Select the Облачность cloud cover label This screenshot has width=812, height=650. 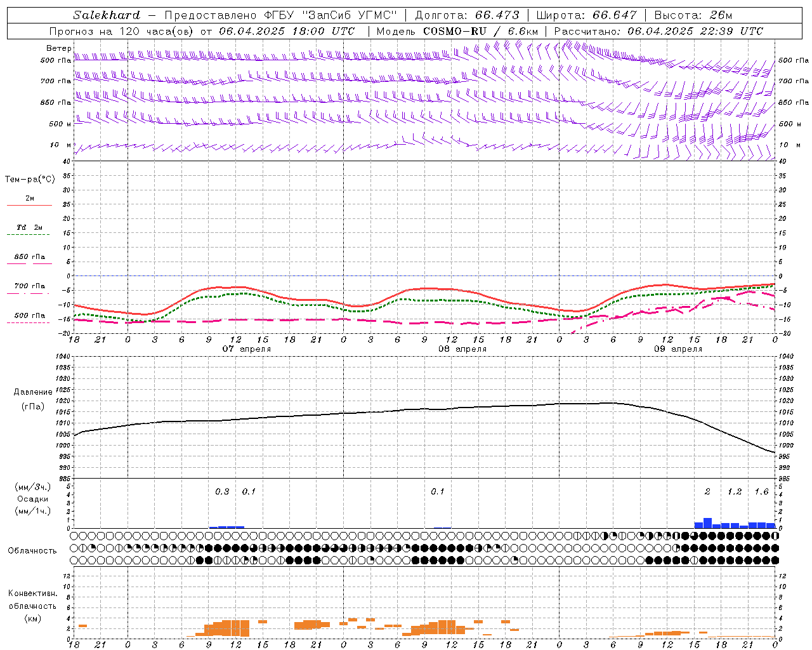coord(32,550)
